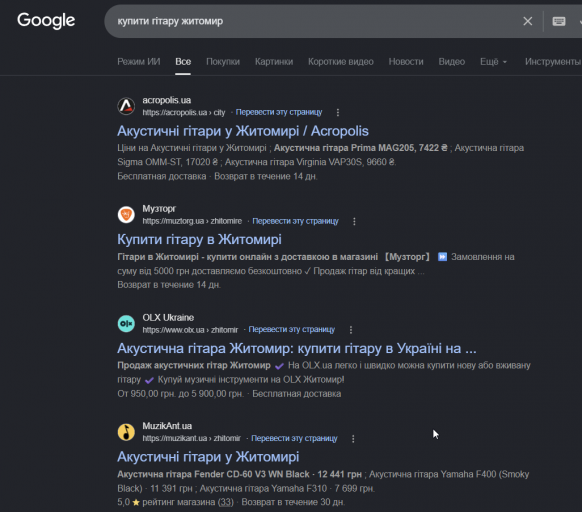Expand the Ещё dropdown
Viewport: 582px width, 512px height.
click(x=493, y=62)
